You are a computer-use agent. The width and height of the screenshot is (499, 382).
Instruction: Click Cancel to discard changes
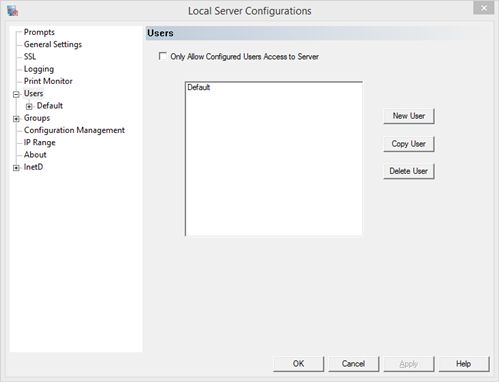353,364
